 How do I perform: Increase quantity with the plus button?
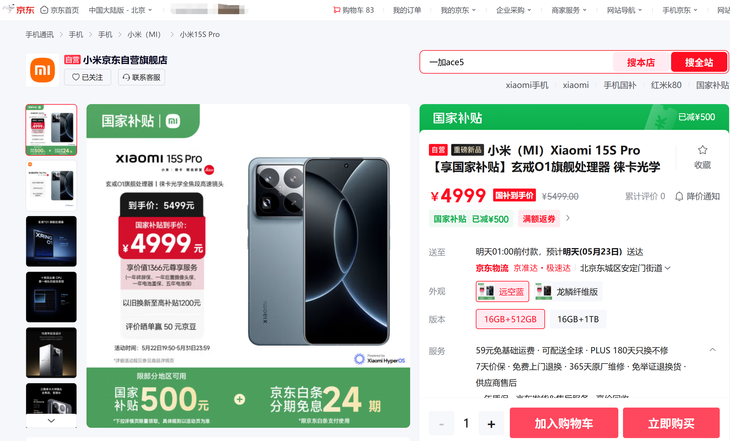pos(491,423)
